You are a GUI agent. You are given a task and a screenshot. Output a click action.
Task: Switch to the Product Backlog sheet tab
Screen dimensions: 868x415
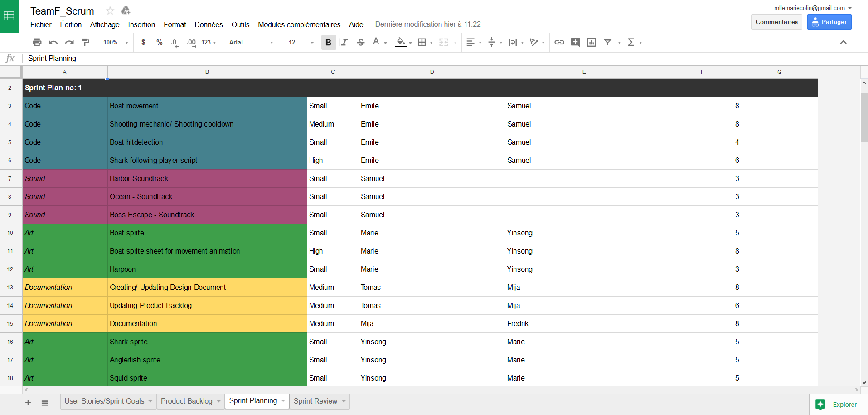186,401
